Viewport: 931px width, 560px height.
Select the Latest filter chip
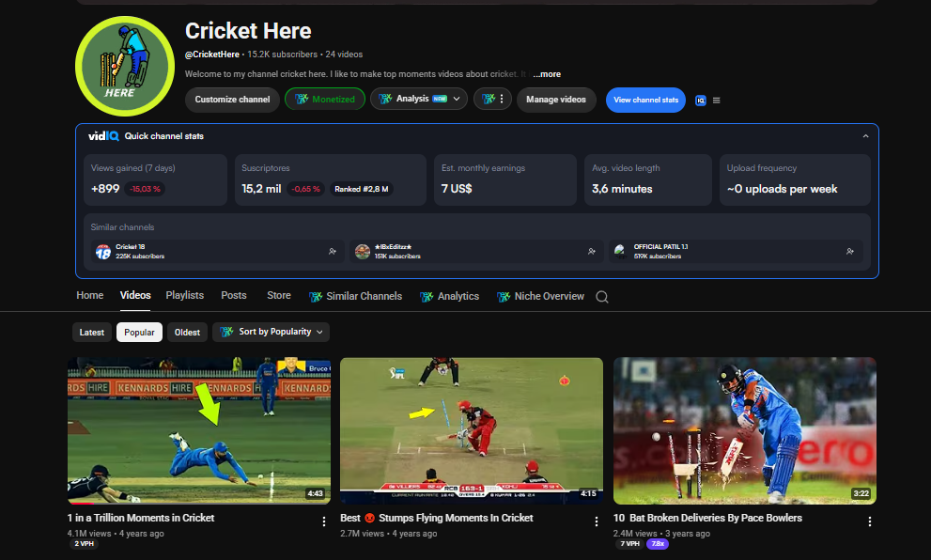92,332
